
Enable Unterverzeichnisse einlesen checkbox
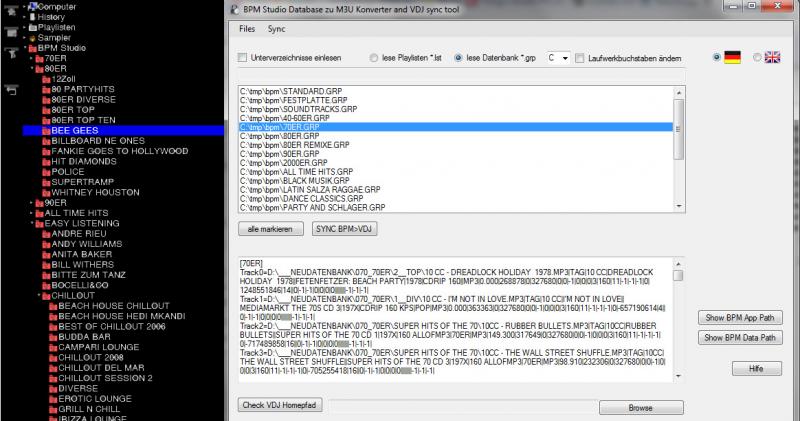pyautogui.click(x=242, y=58)
